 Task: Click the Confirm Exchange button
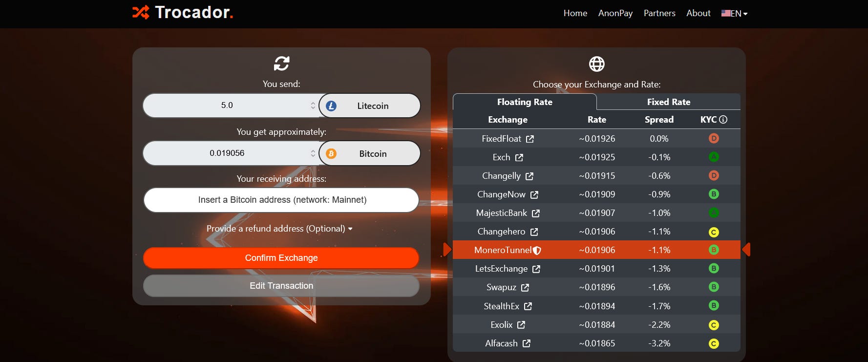point(281,258)
